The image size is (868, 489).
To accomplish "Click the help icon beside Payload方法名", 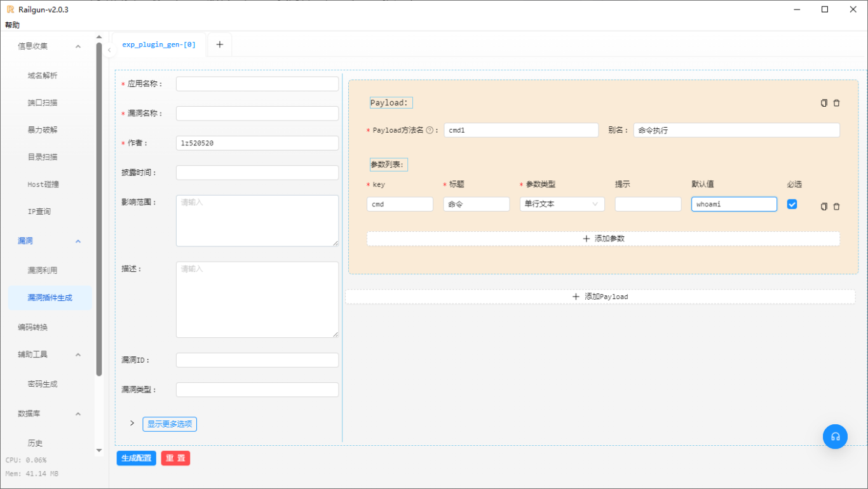I will [x=430, y=130].
